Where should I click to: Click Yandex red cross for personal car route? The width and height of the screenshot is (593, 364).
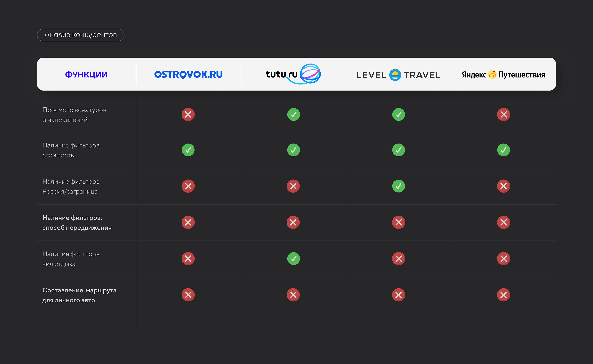click(x=503, y=295)
